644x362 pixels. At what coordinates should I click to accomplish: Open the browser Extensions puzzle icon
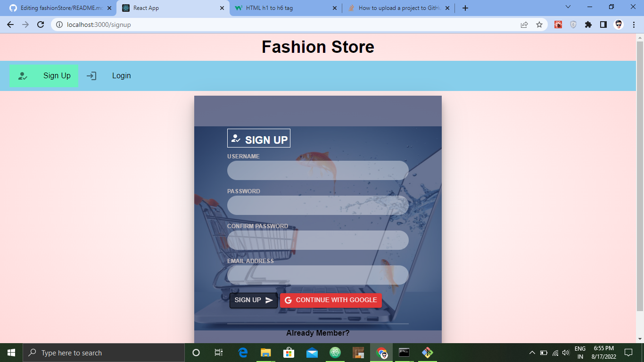(588, 24)
